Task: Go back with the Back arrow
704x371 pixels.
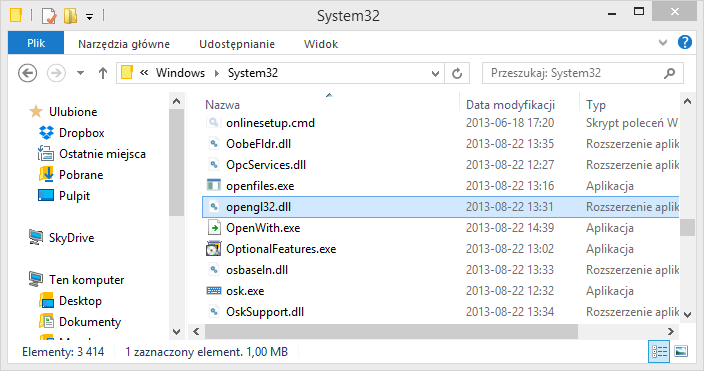Action: pos(27,73)
